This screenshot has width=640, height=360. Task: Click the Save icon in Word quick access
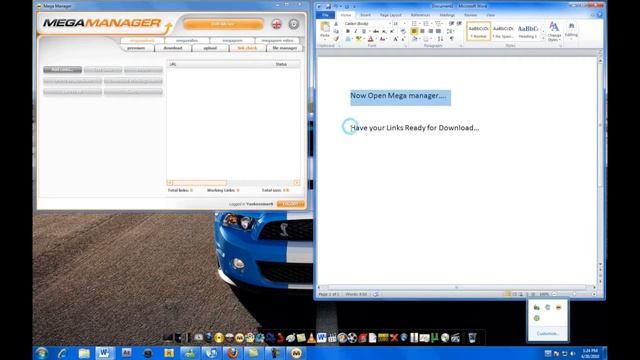(328, 6)
